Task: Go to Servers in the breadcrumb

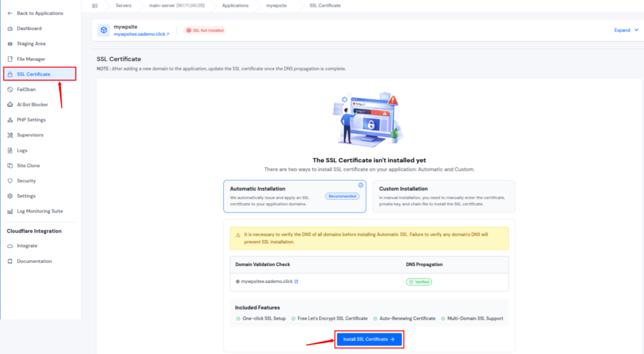Action: point(123,6)
